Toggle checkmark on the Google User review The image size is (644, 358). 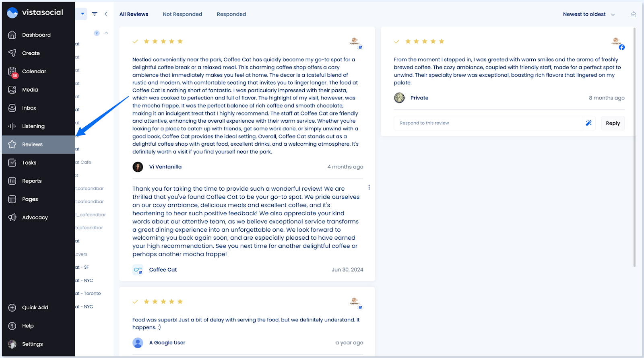[x=135, y=302]
